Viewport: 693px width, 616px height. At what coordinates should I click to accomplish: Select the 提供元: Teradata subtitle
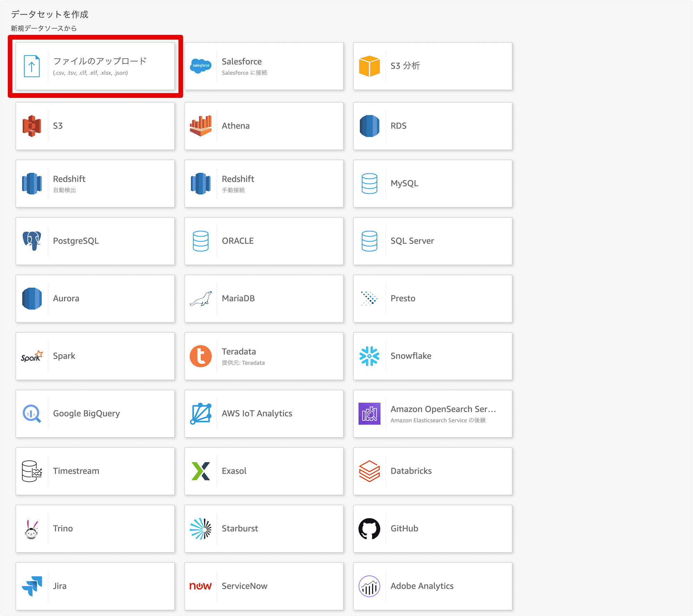(243, 363)
